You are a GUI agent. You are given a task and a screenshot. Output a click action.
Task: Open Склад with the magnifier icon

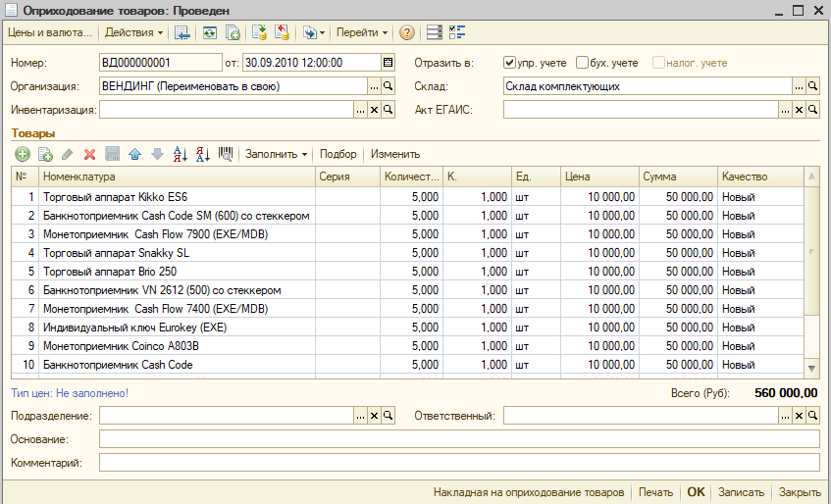click(x=813, y=86)
